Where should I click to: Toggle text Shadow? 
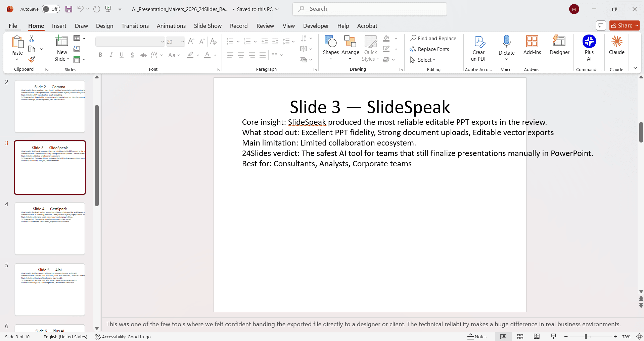tap(132, 55)
